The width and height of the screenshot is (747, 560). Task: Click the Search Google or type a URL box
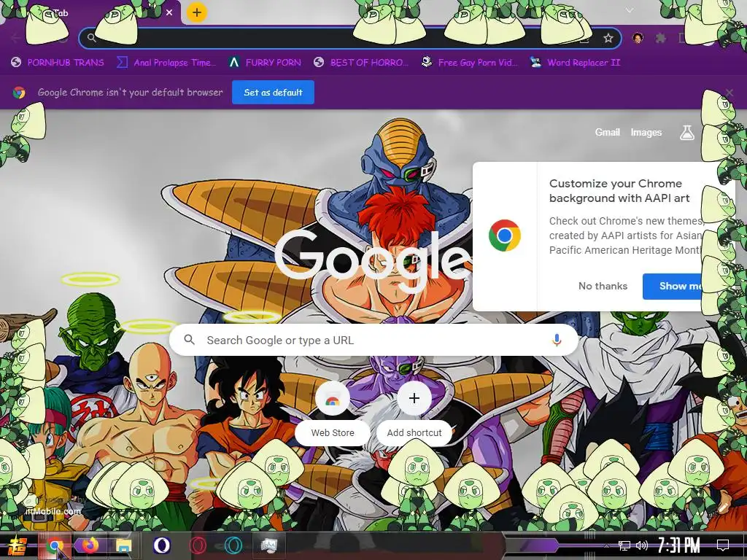coord(374,340)
